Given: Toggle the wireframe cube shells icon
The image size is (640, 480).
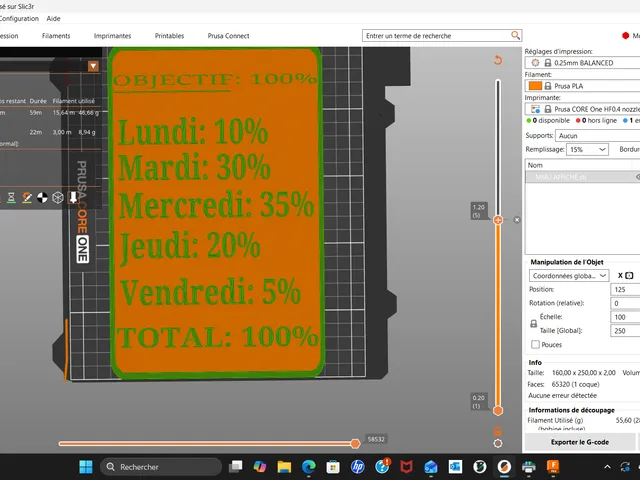Looking at the screenshot, I should tap(58, 198).
